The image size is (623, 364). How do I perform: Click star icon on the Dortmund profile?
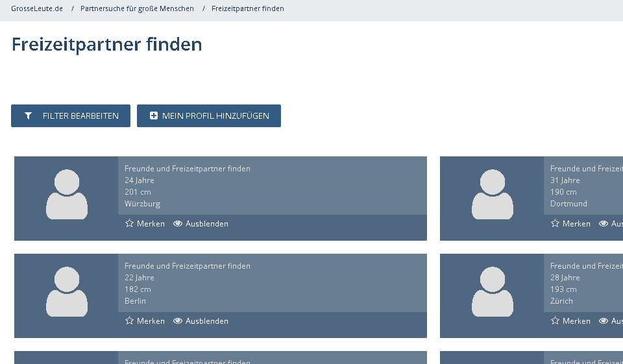point(555,223)
